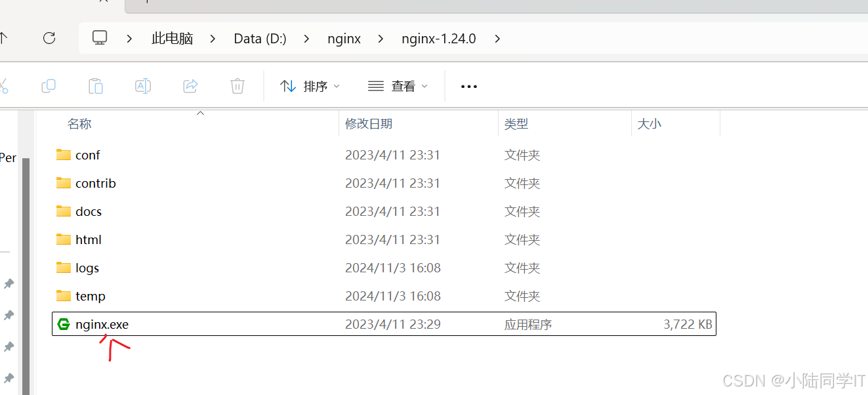
Task: Click the html folder icon
Action: pyautogui.click(x=64, y=239)
